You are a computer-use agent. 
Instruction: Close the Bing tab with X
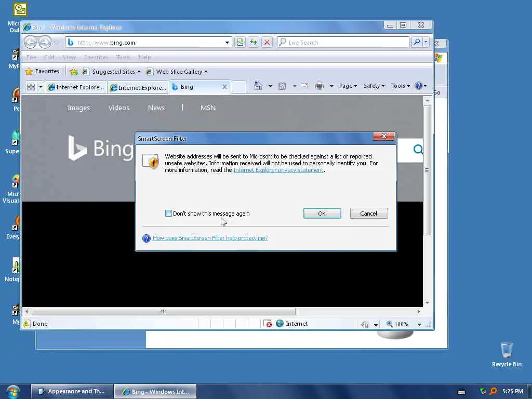click(x=224, y=87)
